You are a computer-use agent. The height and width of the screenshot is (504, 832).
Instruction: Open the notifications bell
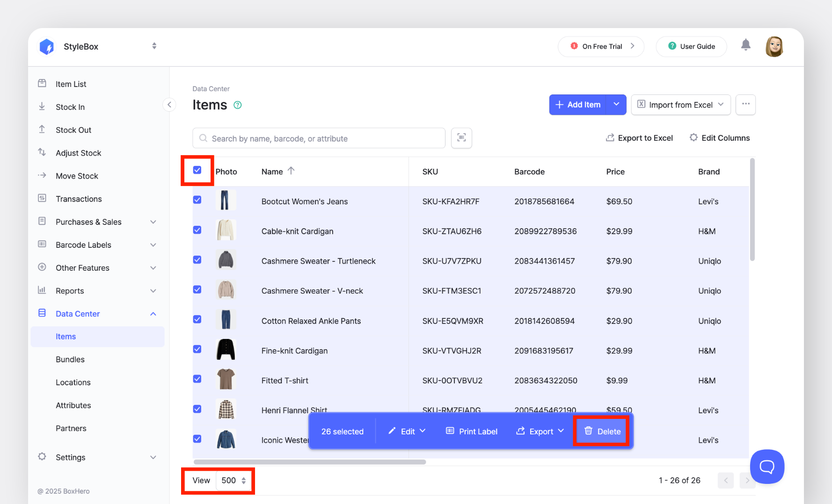[x=745, y=45]
